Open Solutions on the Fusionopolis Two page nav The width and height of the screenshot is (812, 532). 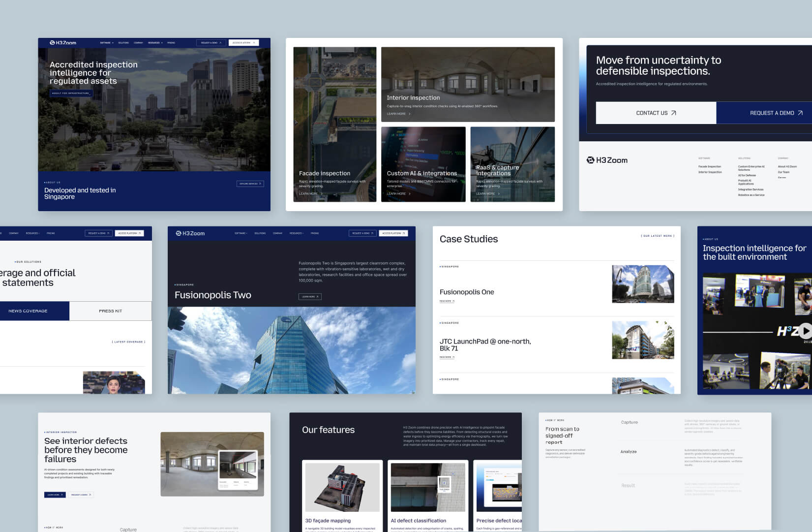pyautogui.click(x=260, y=233)
